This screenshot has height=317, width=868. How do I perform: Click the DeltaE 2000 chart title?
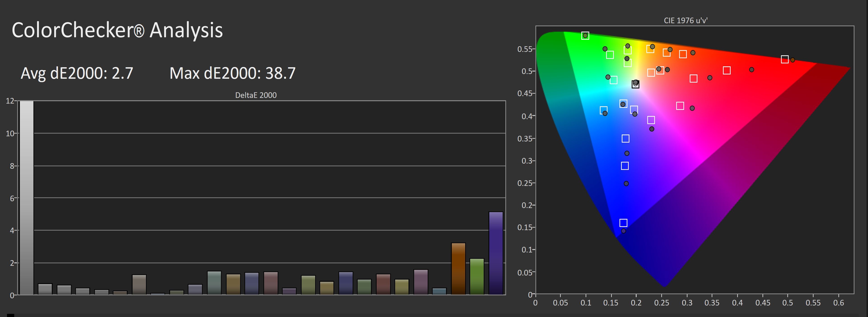[x=256, y=95]
